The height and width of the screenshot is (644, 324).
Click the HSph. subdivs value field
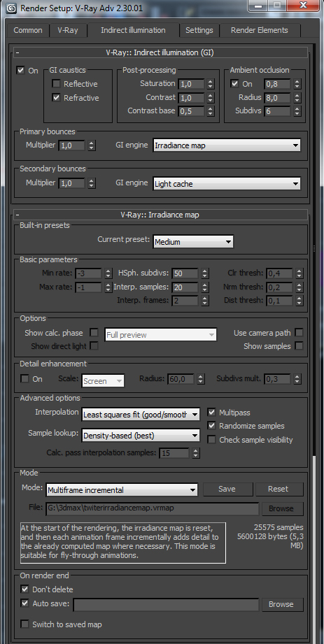click(185, 273)
